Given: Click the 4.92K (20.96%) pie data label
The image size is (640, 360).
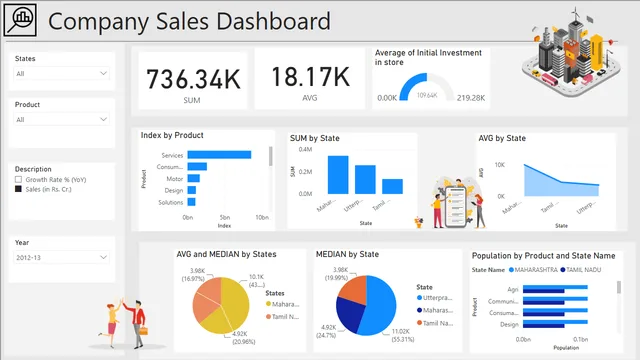Looking at the screenshot, I should point(244,338).
